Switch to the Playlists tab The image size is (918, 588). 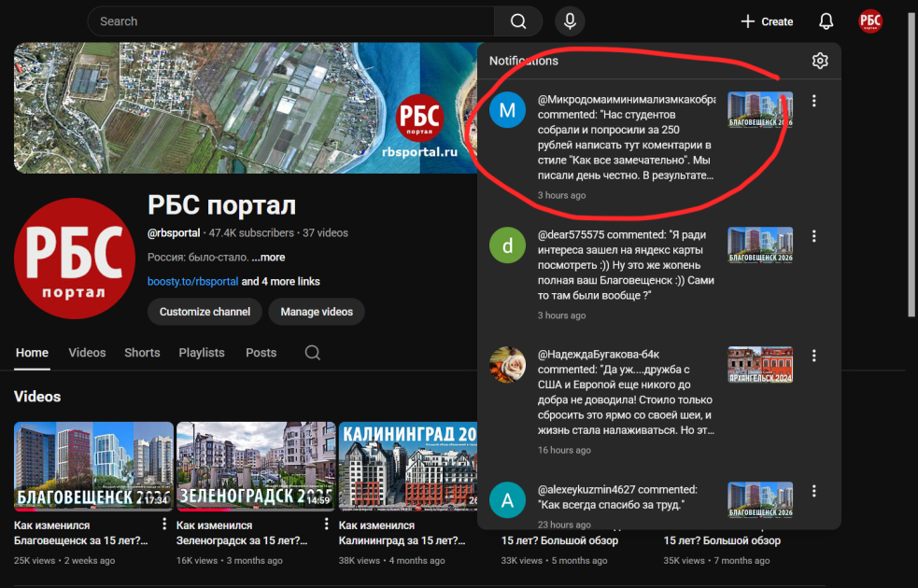pos(202,353)
